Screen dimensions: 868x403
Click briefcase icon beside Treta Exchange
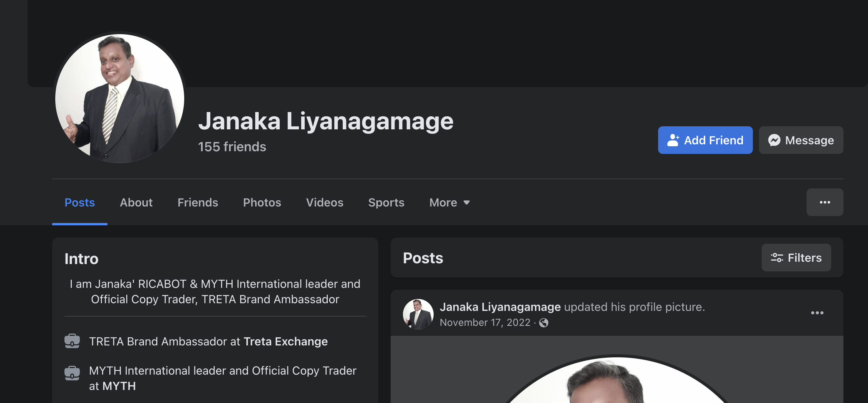[72, 341]
